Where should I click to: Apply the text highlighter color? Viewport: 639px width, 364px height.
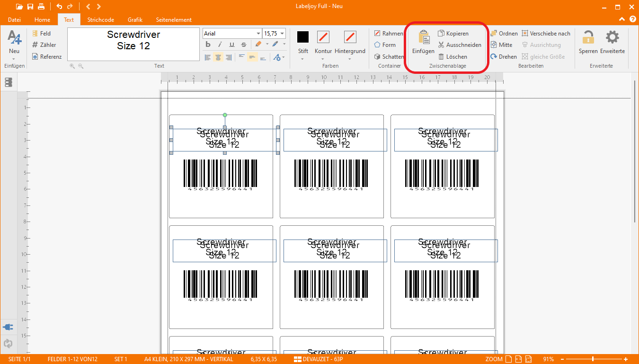tap(258, 44)
